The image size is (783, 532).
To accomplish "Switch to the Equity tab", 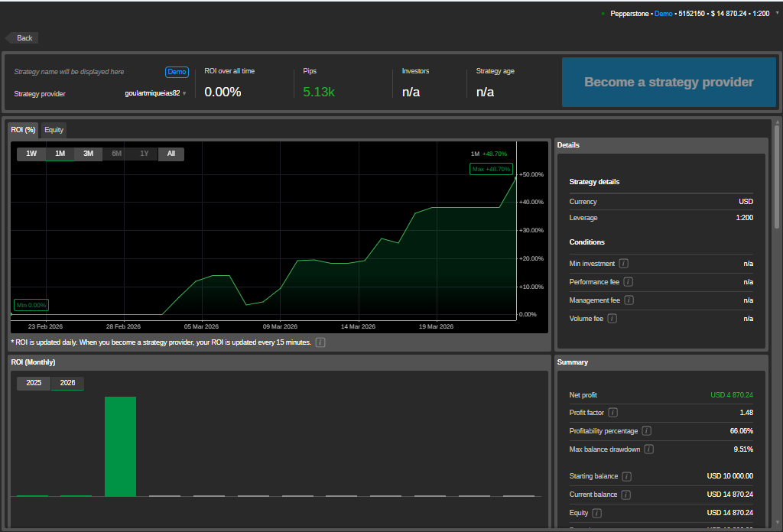I will (54, 130).
